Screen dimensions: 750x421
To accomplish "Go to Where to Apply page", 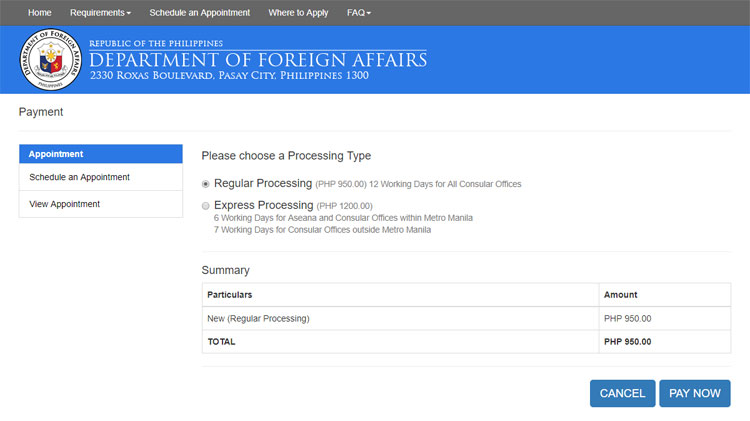I will [x=298, y=13].
